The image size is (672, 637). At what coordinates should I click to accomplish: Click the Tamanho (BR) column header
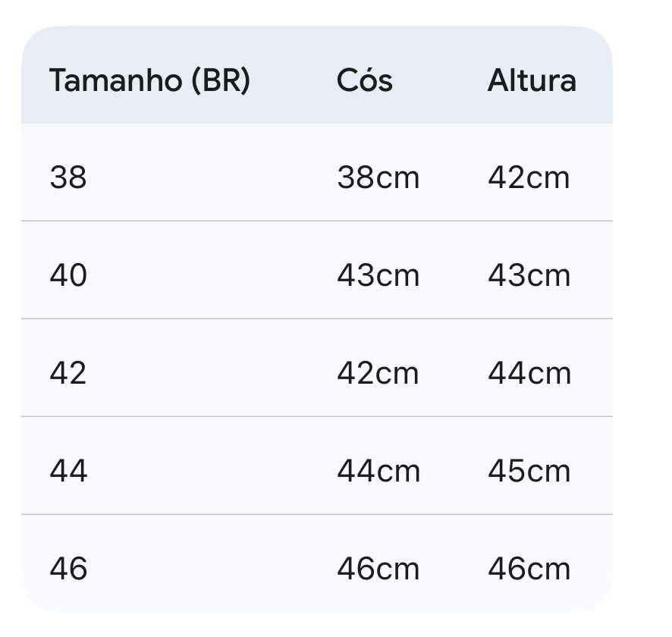pyautogui.click(x=149, y=80)
